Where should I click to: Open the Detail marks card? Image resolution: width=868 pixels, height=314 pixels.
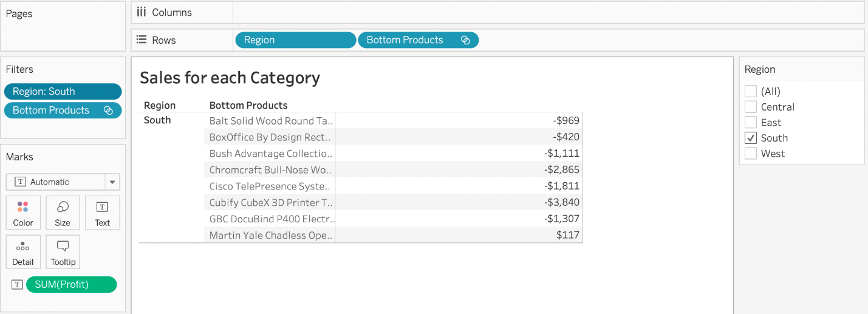tap(23, 252)
